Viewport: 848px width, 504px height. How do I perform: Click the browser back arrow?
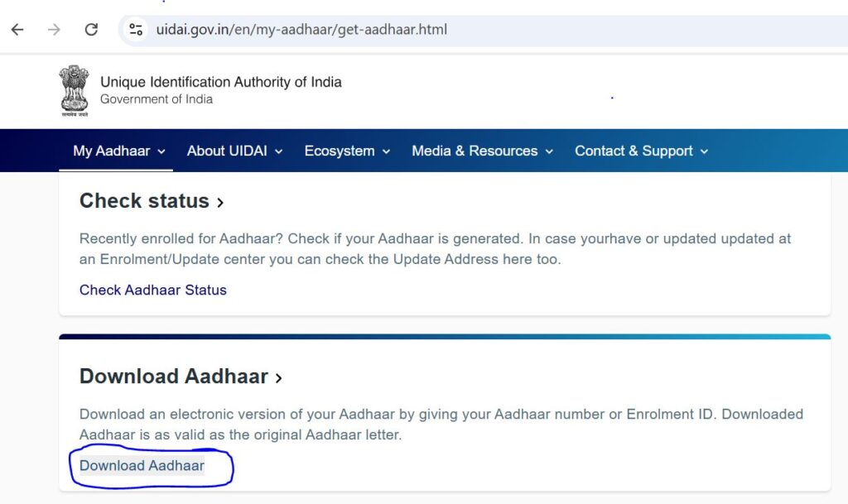17,30
